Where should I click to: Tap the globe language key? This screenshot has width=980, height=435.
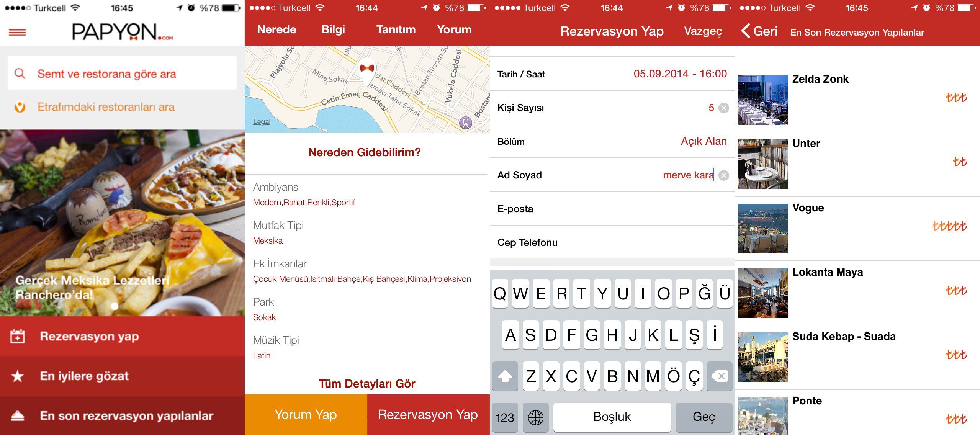(x=535, y=417)
